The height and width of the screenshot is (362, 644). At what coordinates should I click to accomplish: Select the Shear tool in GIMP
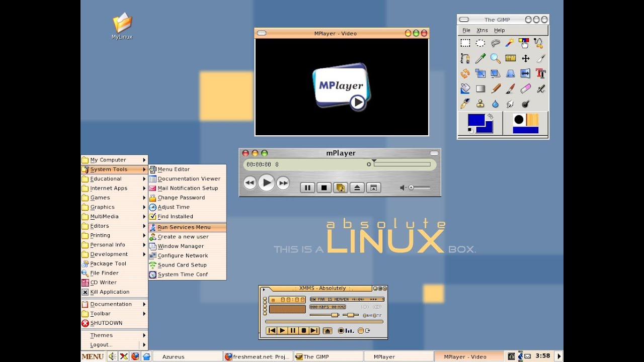click(x=496, y=73)
